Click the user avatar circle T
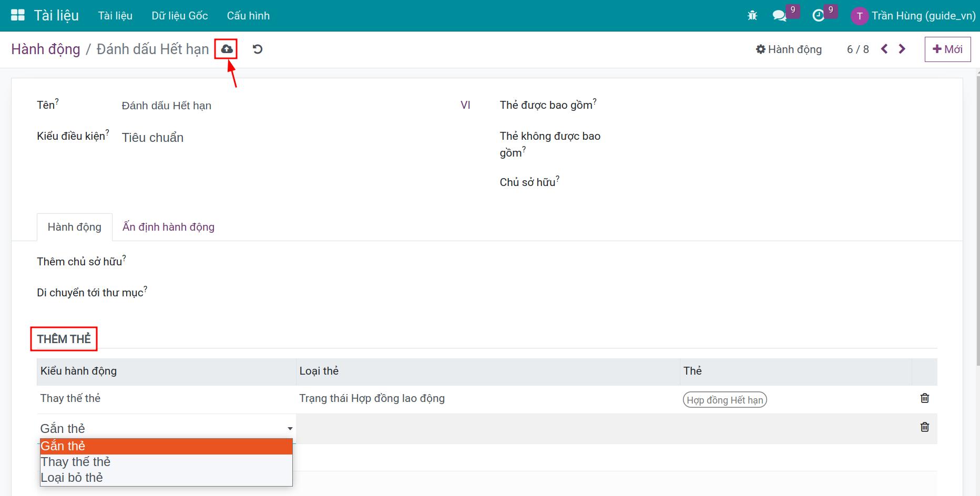The width and height of the screenshot is (980, 496). (x=859, y=16)
